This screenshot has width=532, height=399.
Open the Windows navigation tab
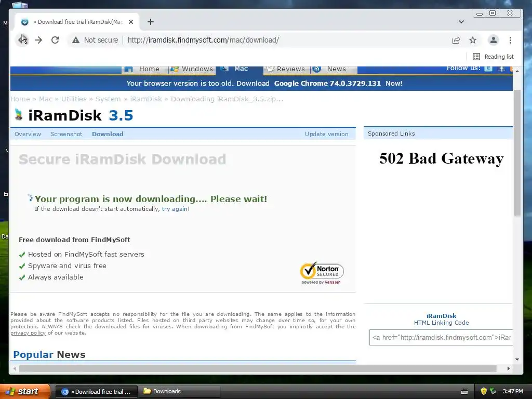click(192, 69)
